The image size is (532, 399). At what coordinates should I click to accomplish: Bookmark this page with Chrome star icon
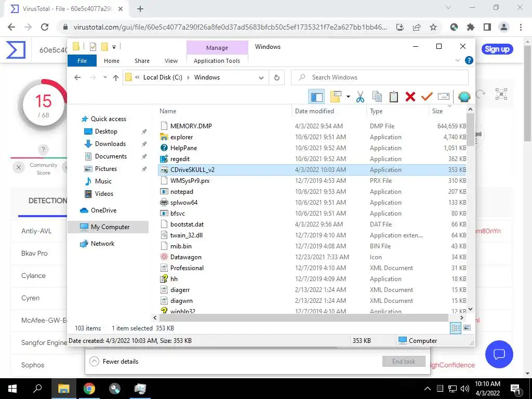pyautogui.click(x=433, y=27)
